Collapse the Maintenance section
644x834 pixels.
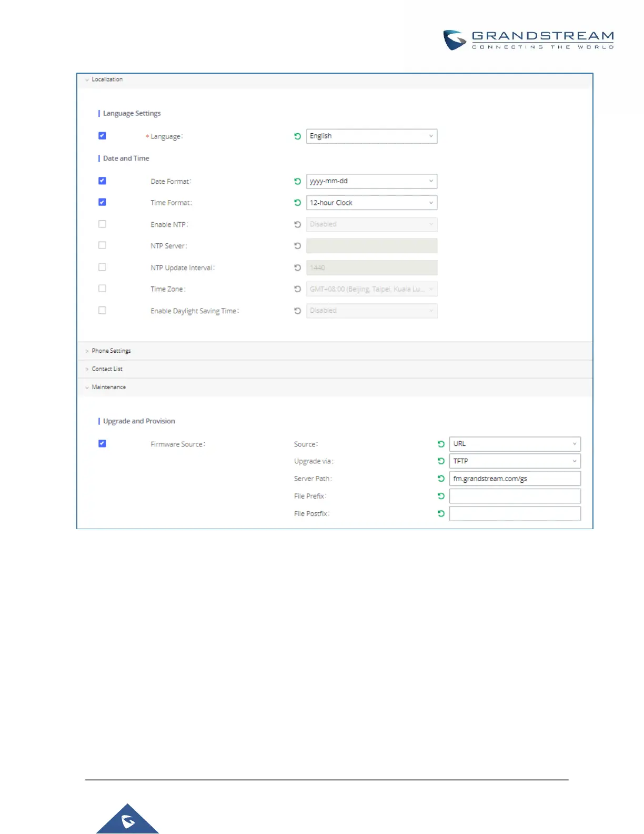[108, 387]
